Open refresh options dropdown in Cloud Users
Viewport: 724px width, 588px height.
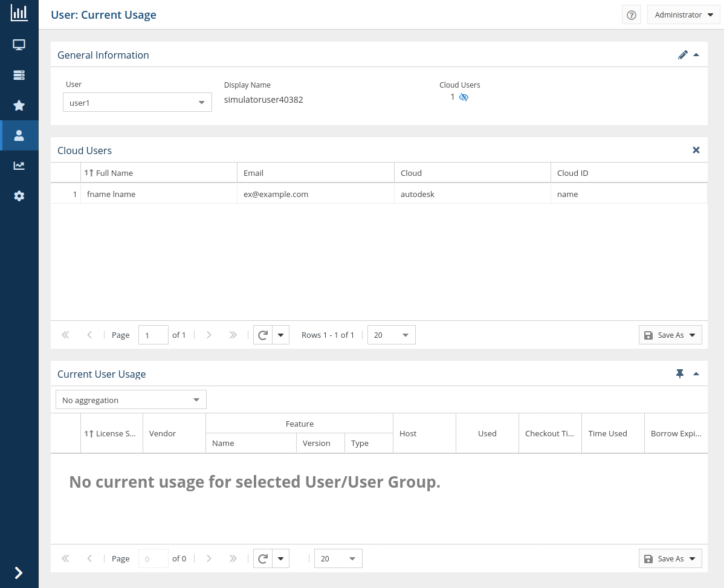[x=281, y=335]
